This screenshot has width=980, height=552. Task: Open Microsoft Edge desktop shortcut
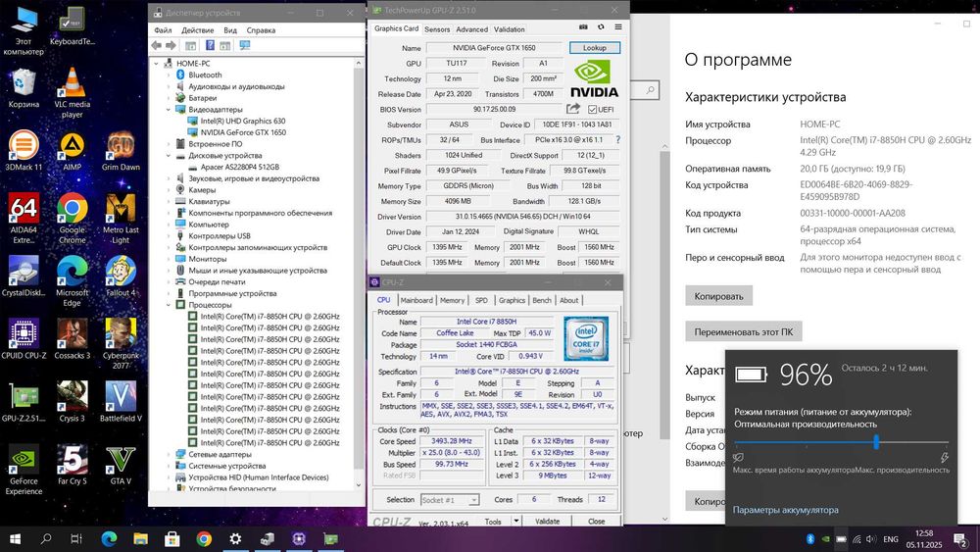click(72, 280)
